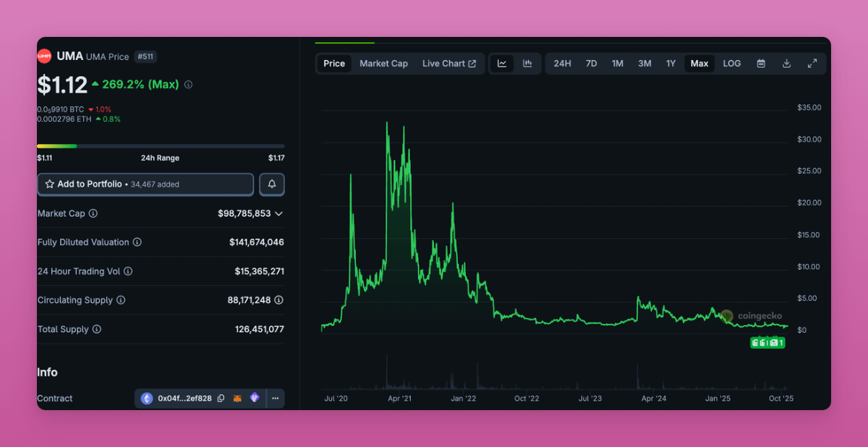Click the 126,451,077 total supply value
This screenshot has height=447, width=868.
260,329
